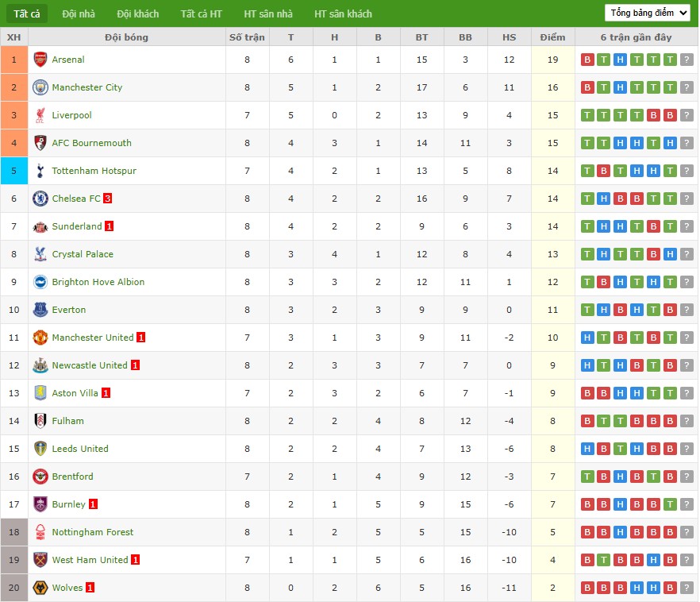The height and width of the screenshot is (602, 700).
Task: Click Arsenal's question mark next-match box
Action: pyautogui.click(x=687, y=60)
